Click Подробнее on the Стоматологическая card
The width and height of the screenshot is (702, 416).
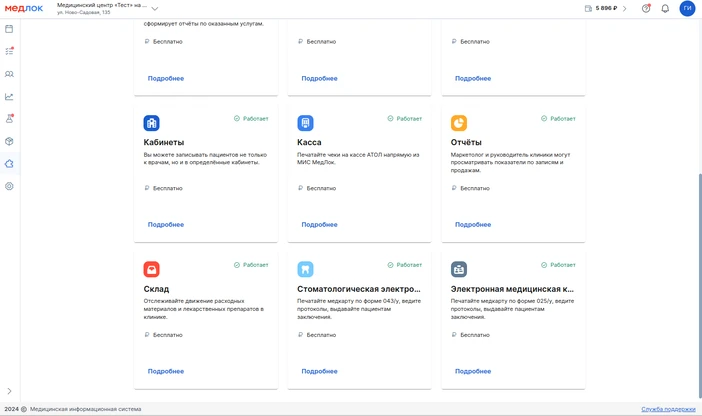pos(319,371)
